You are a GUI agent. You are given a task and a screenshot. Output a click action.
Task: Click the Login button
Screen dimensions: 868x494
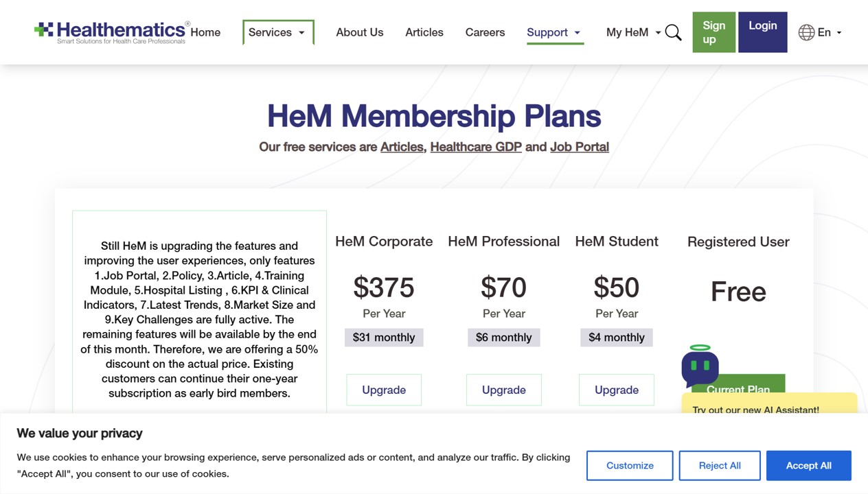[x=762, y=32]
